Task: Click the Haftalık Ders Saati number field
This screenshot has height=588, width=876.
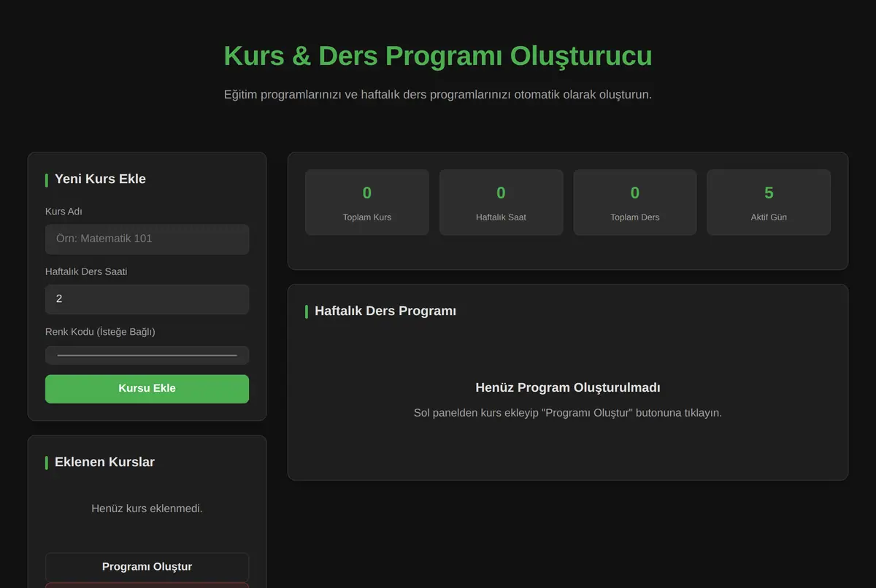Action: 147,299
